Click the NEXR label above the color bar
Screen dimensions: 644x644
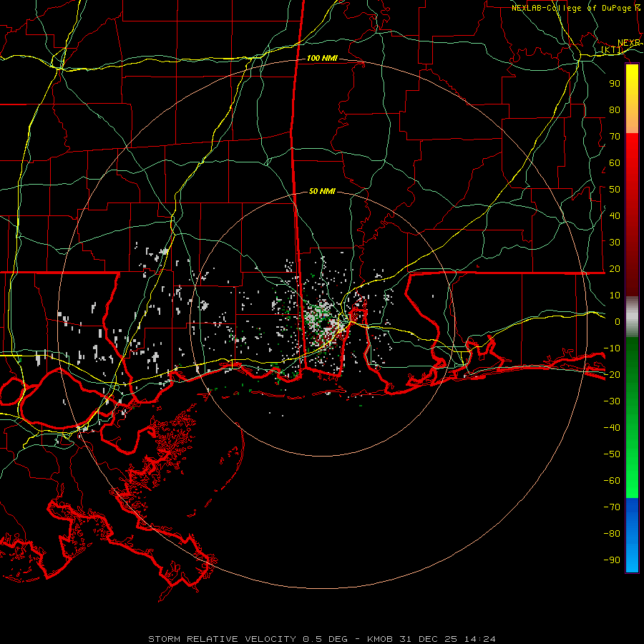(x=629, y=43)
